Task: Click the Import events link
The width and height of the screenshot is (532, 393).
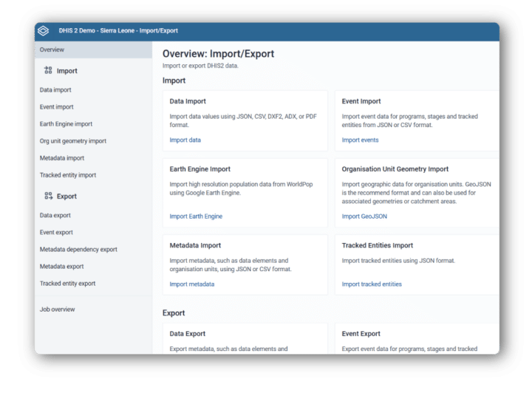Action: pos(360,140)
